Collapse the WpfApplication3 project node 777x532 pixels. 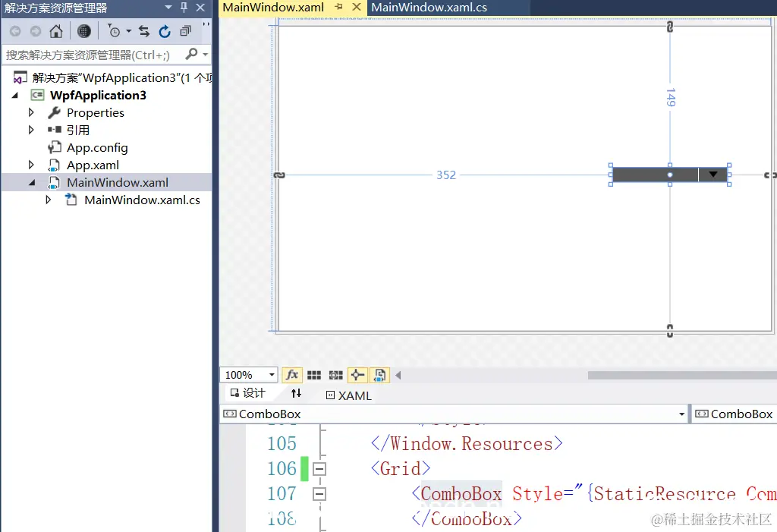15,95
